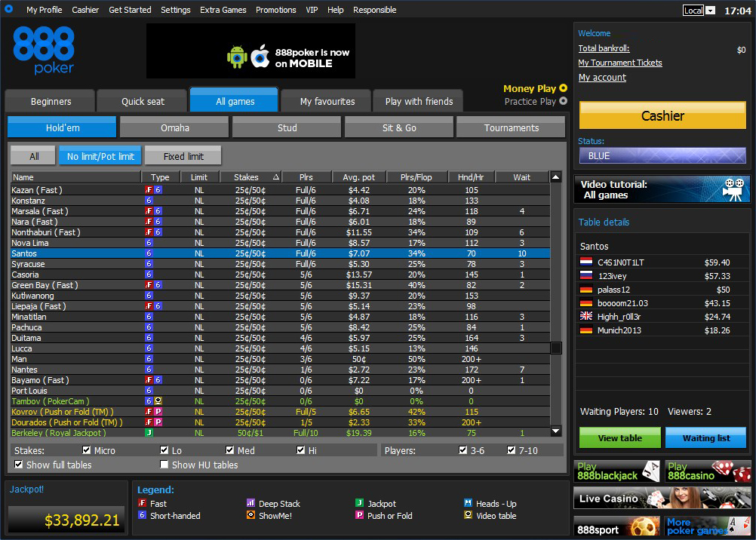Viewport: 756px width, 540px height.
Task: Open the My account link
Action: (x=602, y=77)
